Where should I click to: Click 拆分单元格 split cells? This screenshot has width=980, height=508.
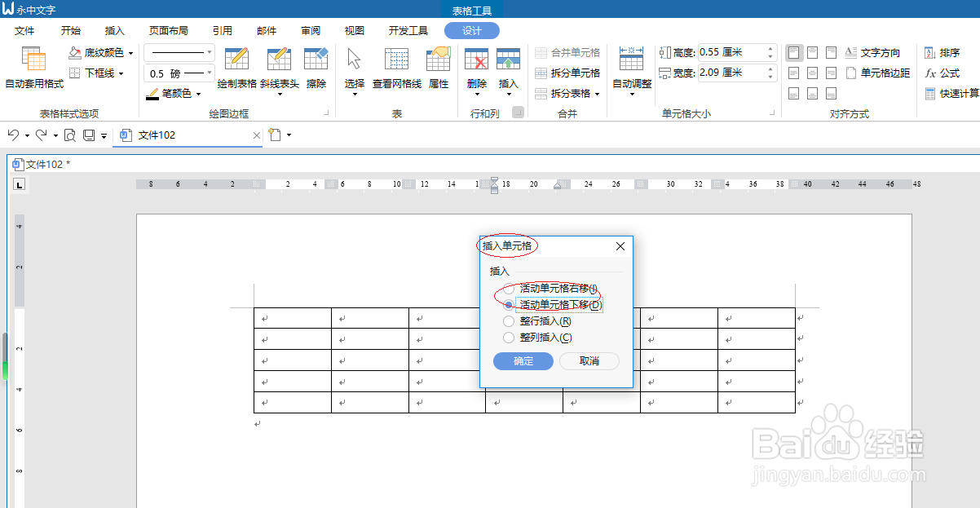tap(567, 73)
